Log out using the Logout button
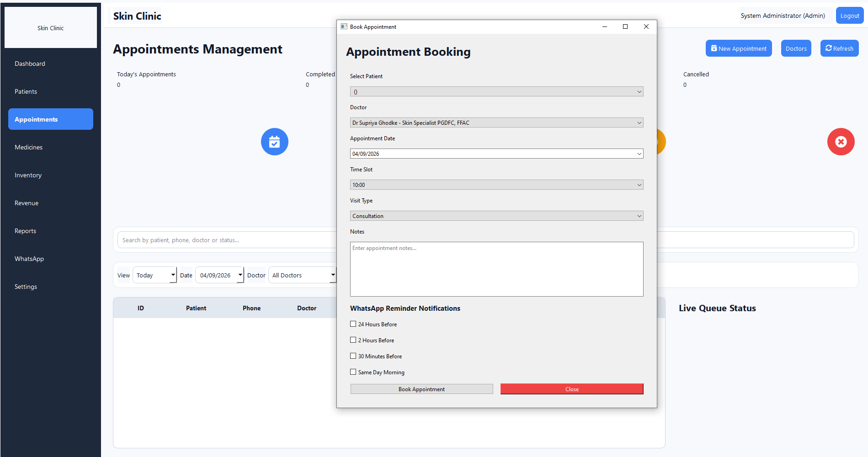 (850, 16)
